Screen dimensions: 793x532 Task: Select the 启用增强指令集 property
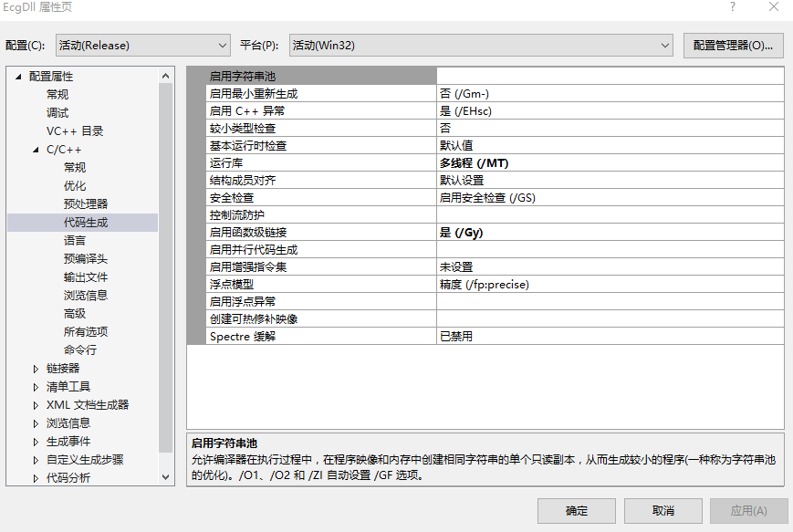click(321, 267)
